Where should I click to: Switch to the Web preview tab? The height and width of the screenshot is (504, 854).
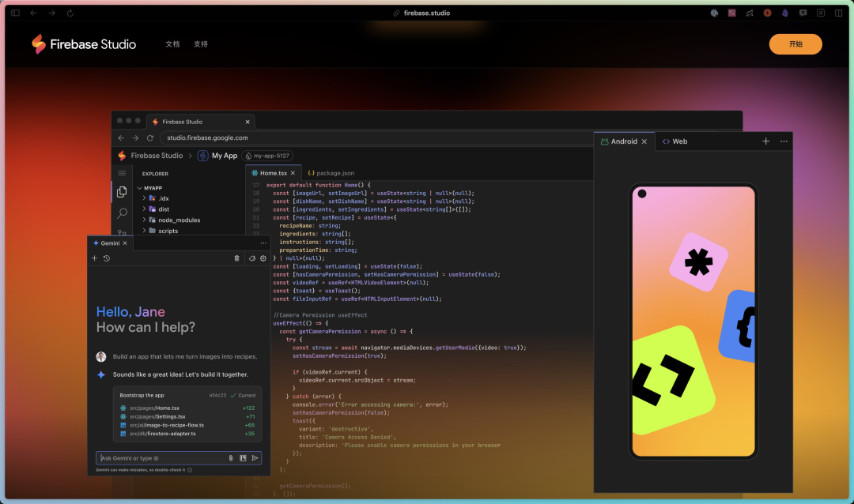pos(675,141)
